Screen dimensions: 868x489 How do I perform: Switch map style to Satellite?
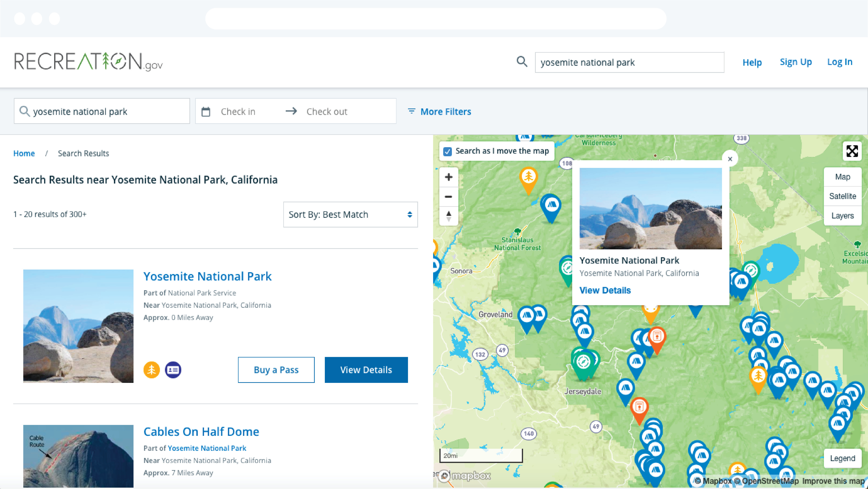(842, 196)
